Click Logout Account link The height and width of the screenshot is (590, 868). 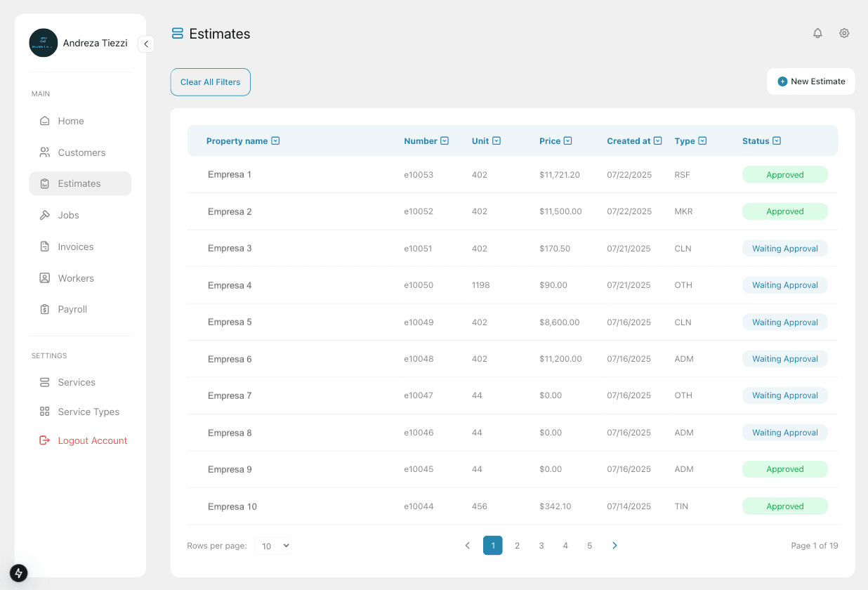[x=92, y=440]
